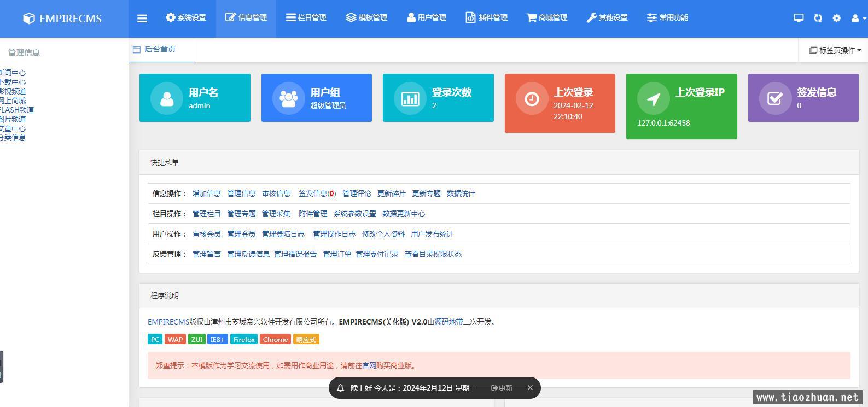Click the 审核信息 quick link

tap(276, 193)
